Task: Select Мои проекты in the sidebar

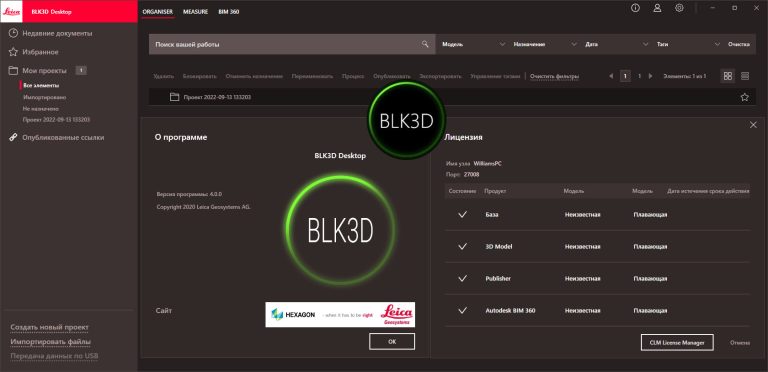Action: (44, 70)
